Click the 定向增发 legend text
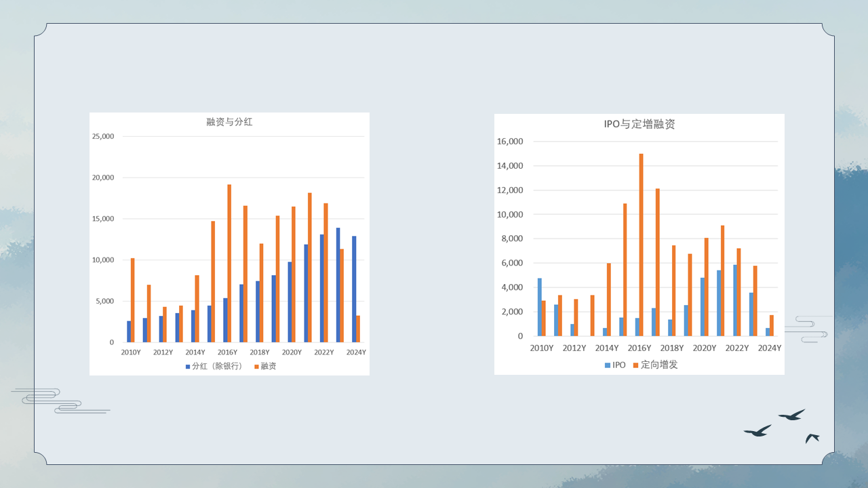Viewport: 868px width, 488px height. (659, 365)
